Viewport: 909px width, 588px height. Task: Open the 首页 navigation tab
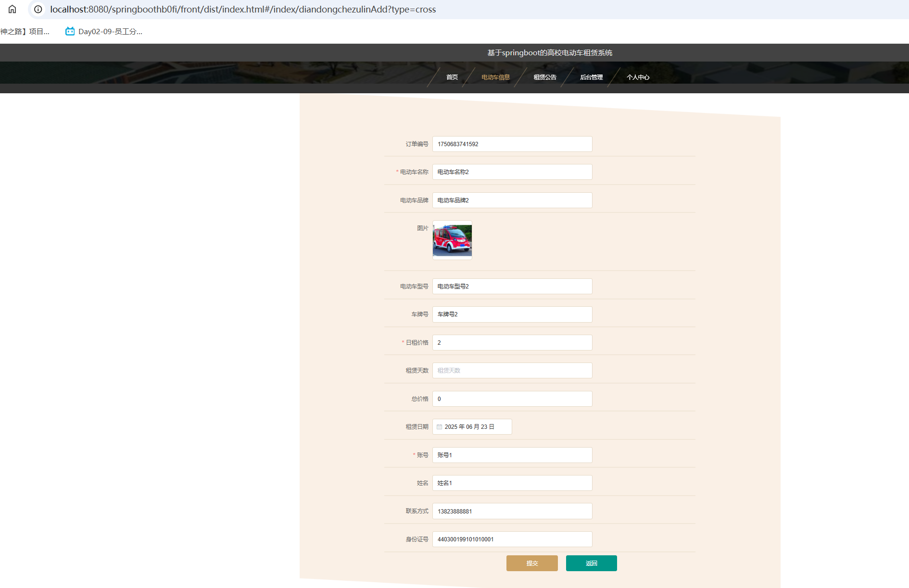(452, 77)
